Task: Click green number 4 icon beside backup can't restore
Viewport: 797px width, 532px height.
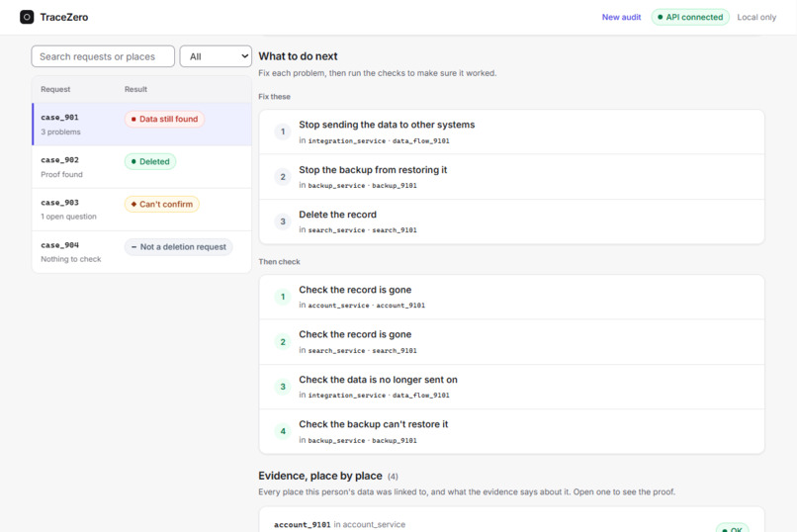Action: point(283,431)
